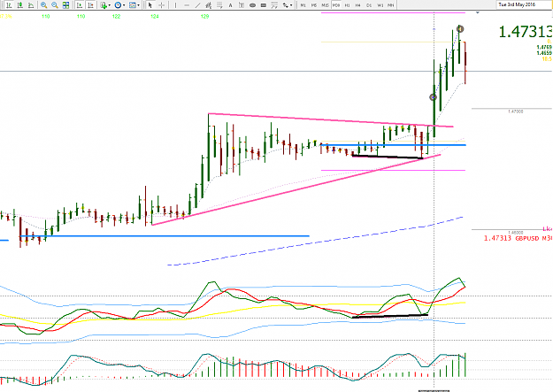Select the text label tool
The width and height of the screenshot is (553, 392).
click(x=242, y=5)
